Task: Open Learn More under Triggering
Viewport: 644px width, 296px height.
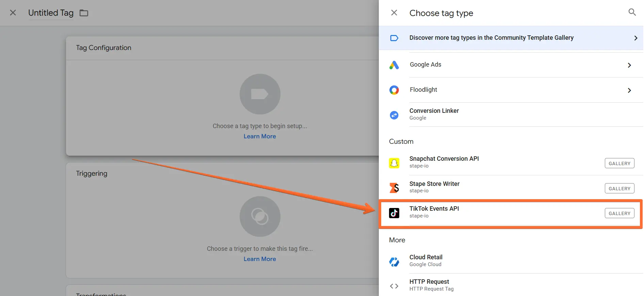Action: [260, 259]
